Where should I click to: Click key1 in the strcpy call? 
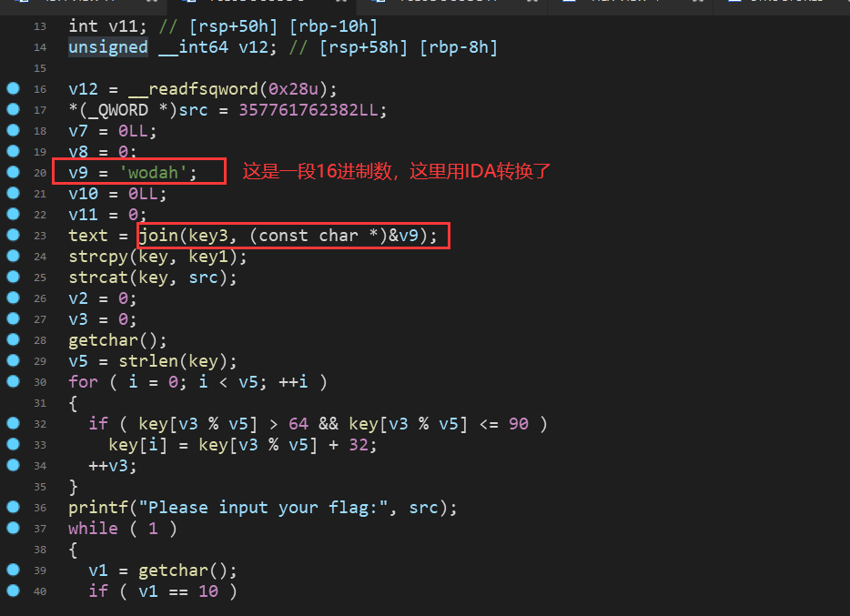coord(208,257)
